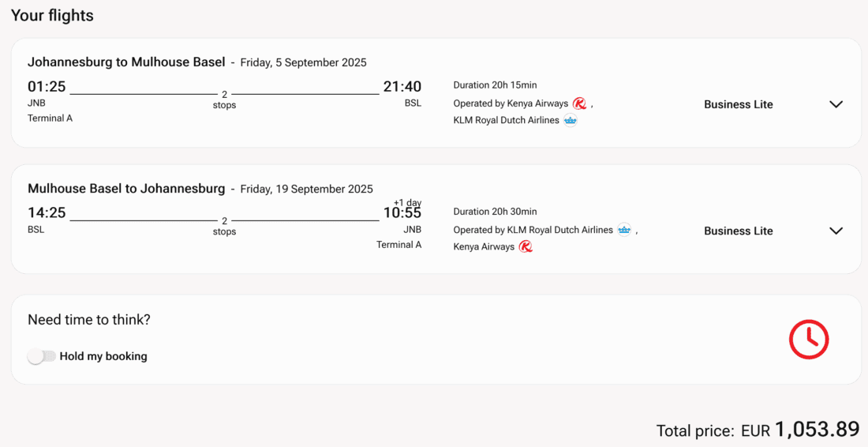The width and height of the screenshot is (868, 447).
Task: Click Business Lite label on return flight
Action: 738,231
